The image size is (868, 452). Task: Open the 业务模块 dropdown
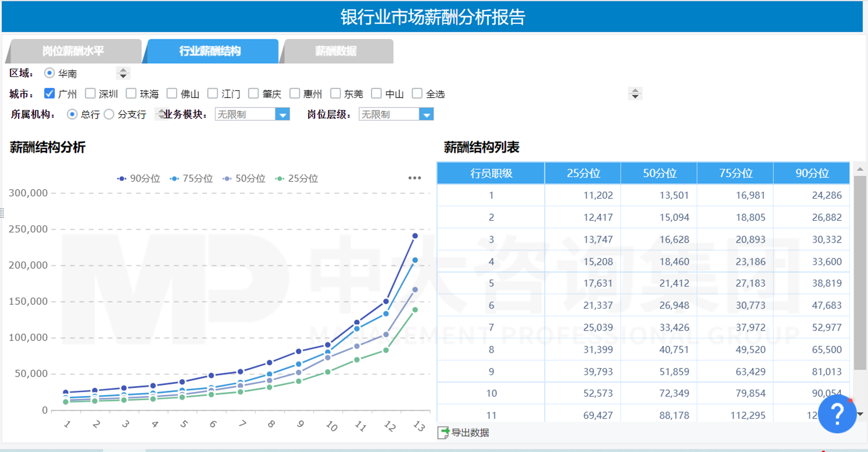tap(283, 114)
